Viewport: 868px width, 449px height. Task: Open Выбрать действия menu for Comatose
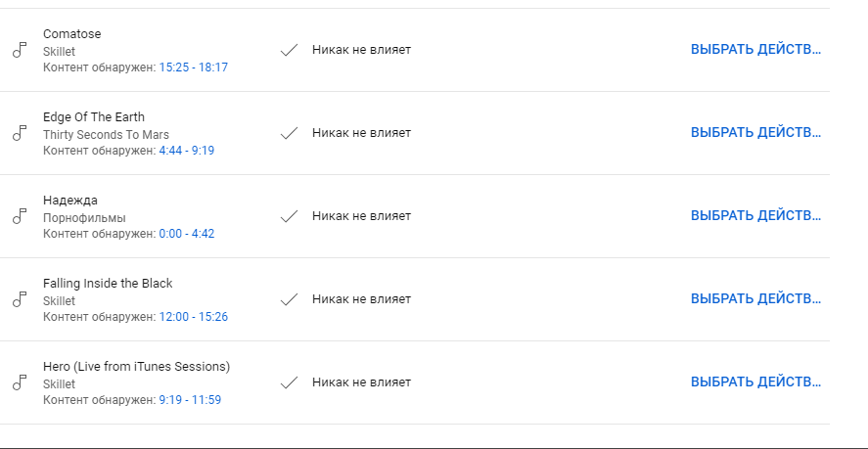[x=755, y=50]
